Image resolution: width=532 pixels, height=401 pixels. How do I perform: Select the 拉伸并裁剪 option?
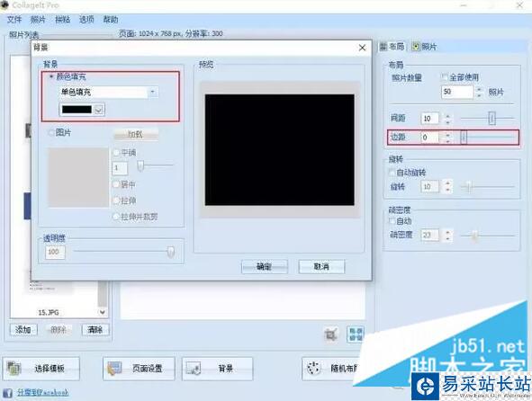click(116, 217)
